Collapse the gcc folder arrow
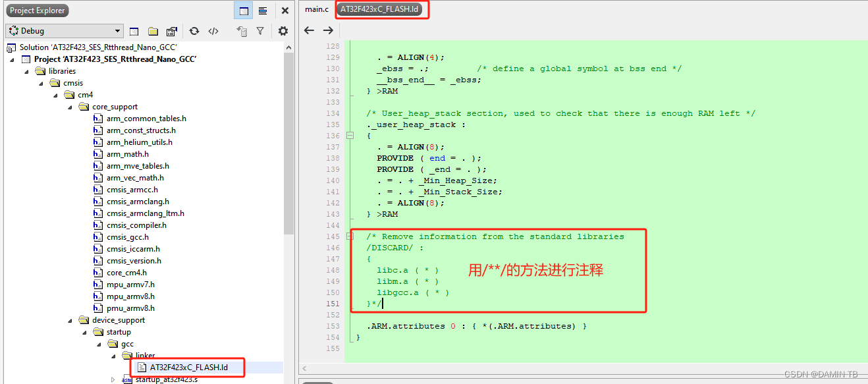This screenshot has height=384, width=868. (99, 344)
